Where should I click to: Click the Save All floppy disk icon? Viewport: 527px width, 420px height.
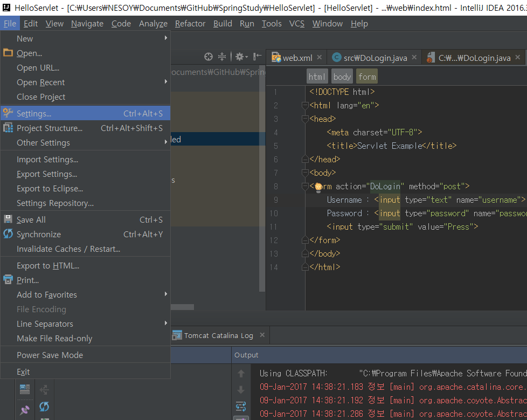(x=8, y=219)
